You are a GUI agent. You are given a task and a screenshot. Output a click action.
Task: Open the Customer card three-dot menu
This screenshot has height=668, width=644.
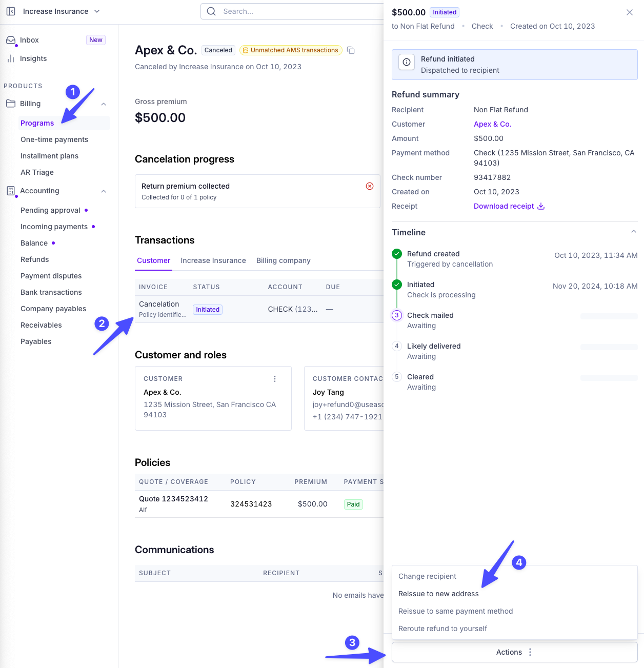coord(275,379)
